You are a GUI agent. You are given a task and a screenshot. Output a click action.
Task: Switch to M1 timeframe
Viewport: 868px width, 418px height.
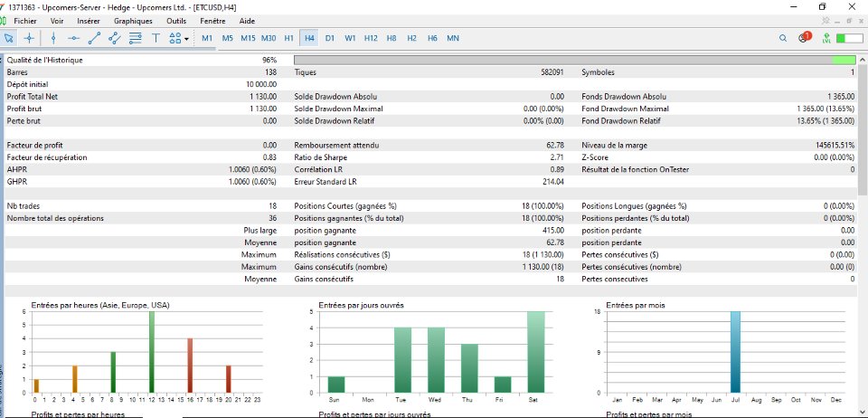[x=207, y=38]
